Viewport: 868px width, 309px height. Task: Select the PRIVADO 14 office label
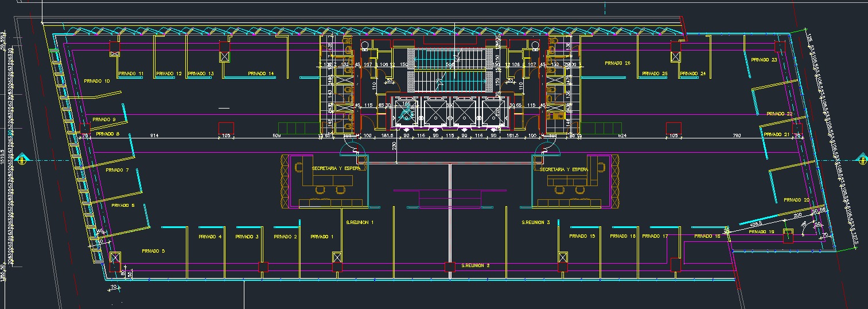[x=261, y=74]
